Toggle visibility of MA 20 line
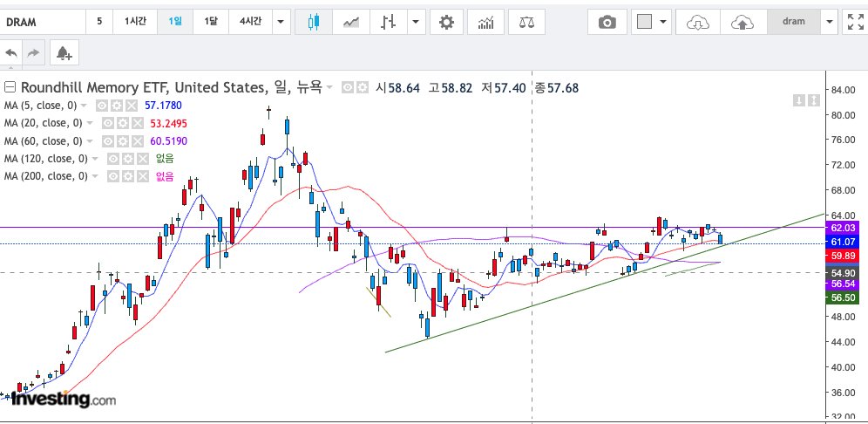 tap(107, 123)
